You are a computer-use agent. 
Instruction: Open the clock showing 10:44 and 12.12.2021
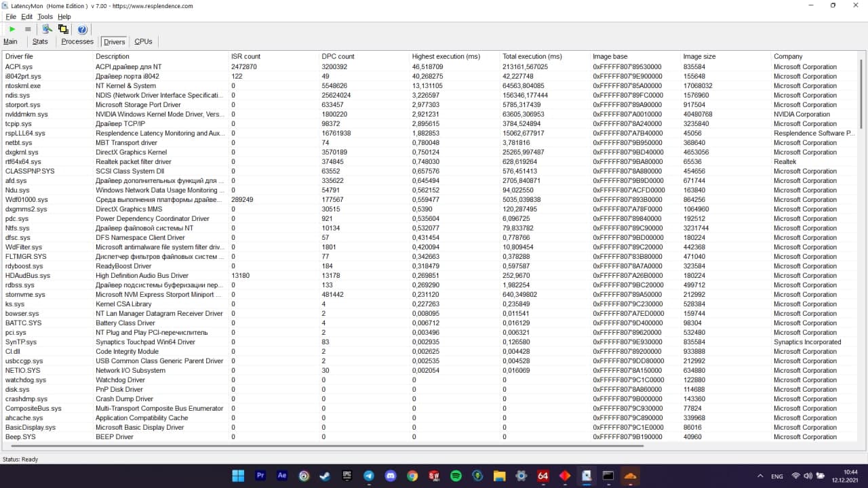(x=846, y=476)
